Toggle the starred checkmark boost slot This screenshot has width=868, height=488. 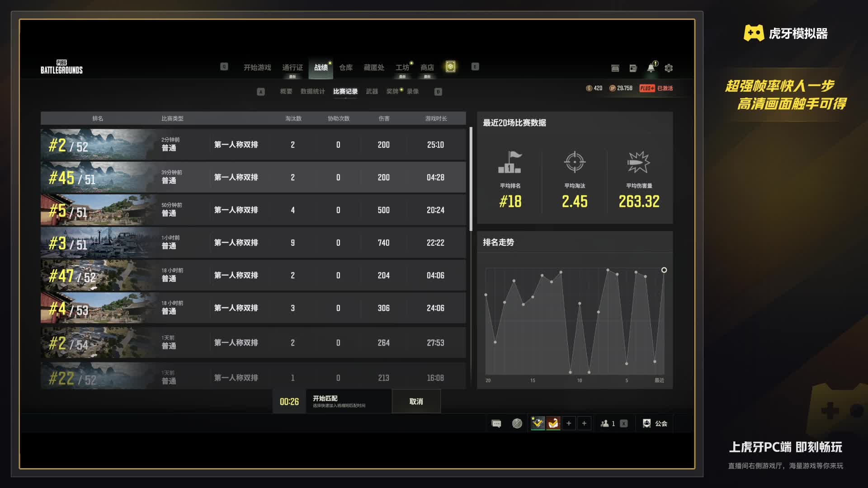(x=537, y=423)
